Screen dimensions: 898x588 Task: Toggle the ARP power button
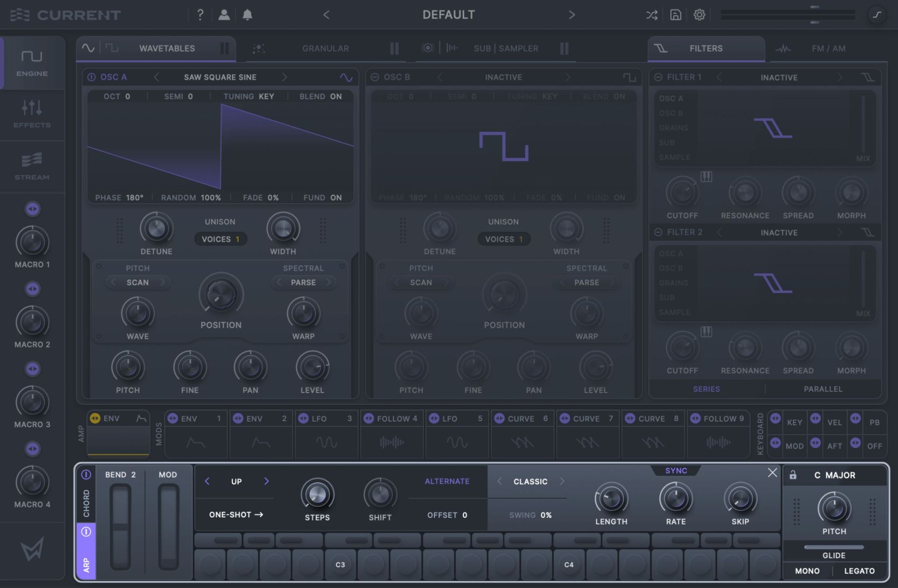pyautogui.click(x=86, y=532)
